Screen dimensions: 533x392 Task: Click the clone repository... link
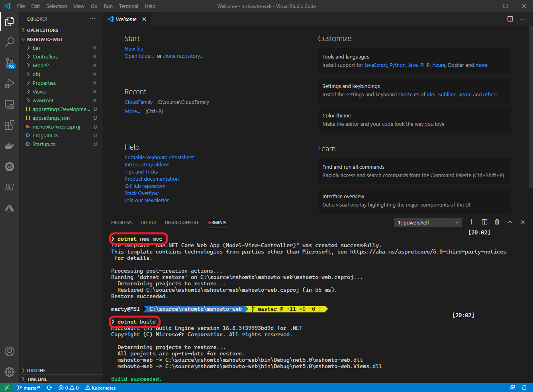[183, 56]
